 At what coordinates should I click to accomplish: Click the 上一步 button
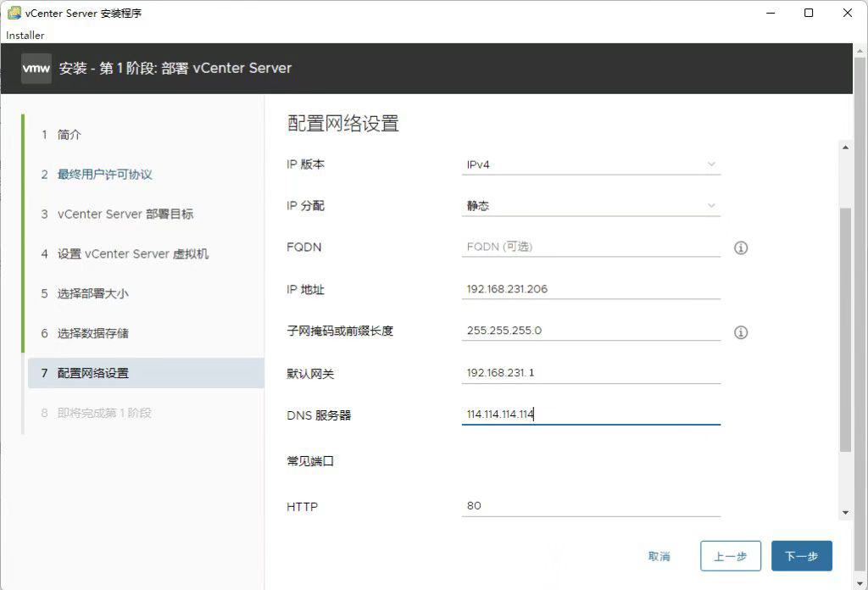tap(730, 556)
